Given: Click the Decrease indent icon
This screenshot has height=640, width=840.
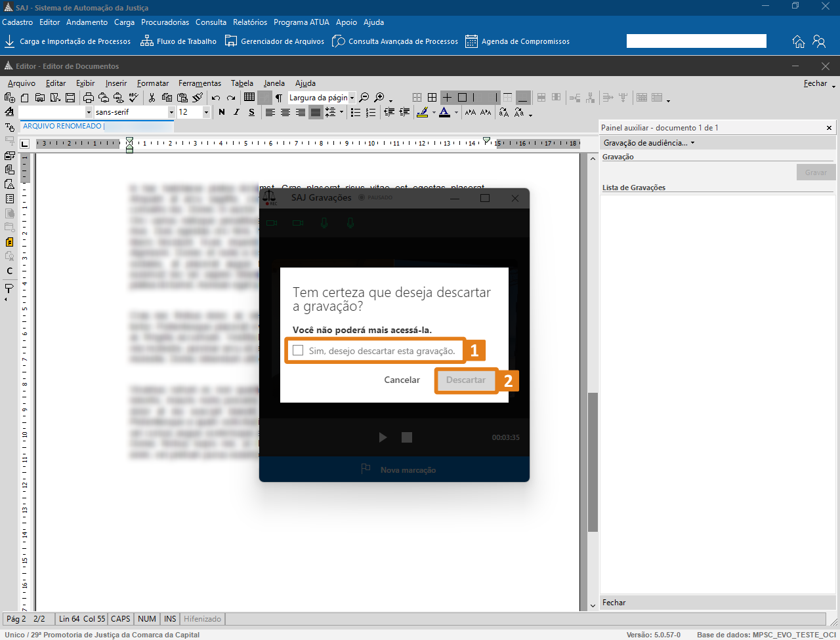Looking at the screenshot, I should tap(389, 112).
